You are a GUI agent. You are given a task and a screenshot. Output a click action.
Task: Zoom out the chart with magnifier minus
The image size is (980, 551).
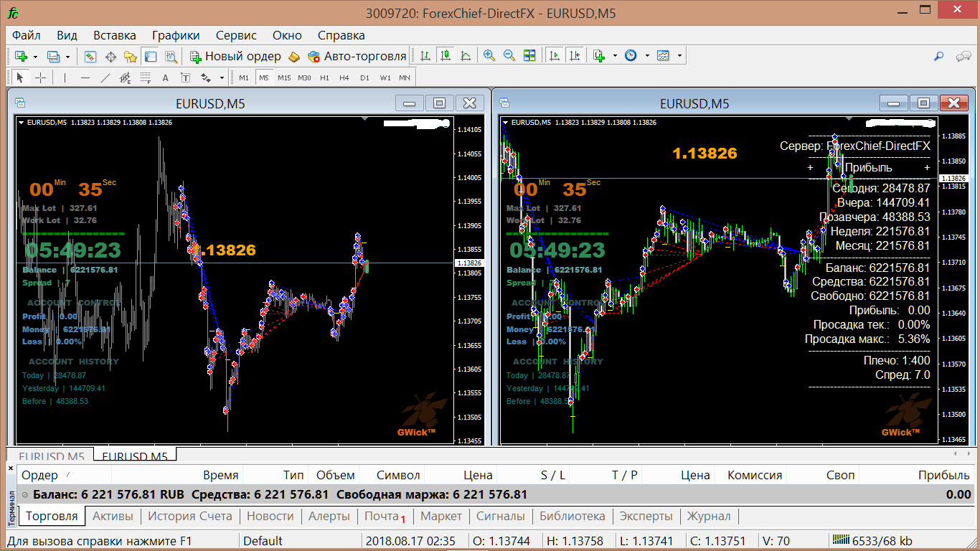[509, 56]
